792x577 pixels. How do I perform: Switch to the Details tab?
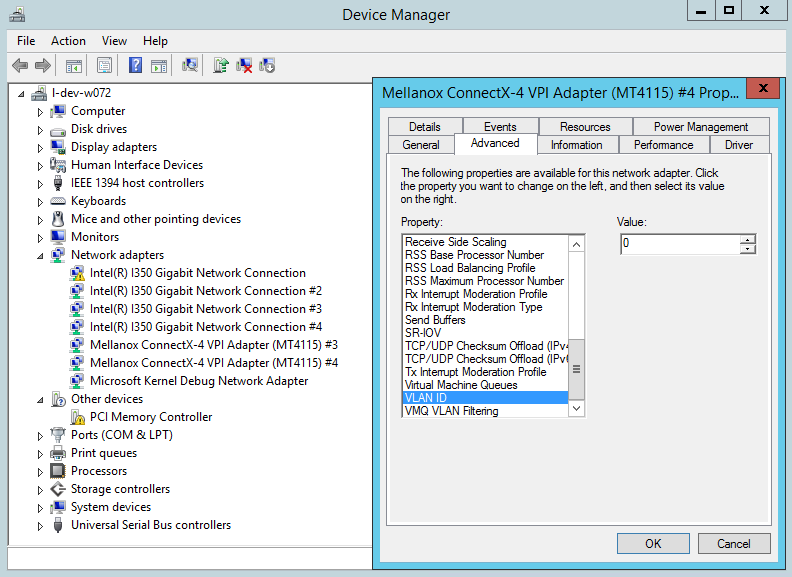(425, 126)
